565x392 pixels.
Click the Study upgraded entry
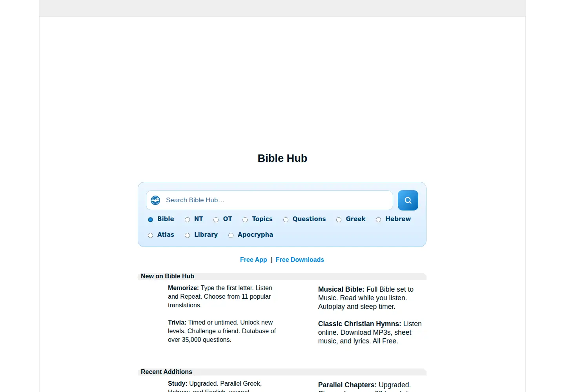[x=215, y=386]
